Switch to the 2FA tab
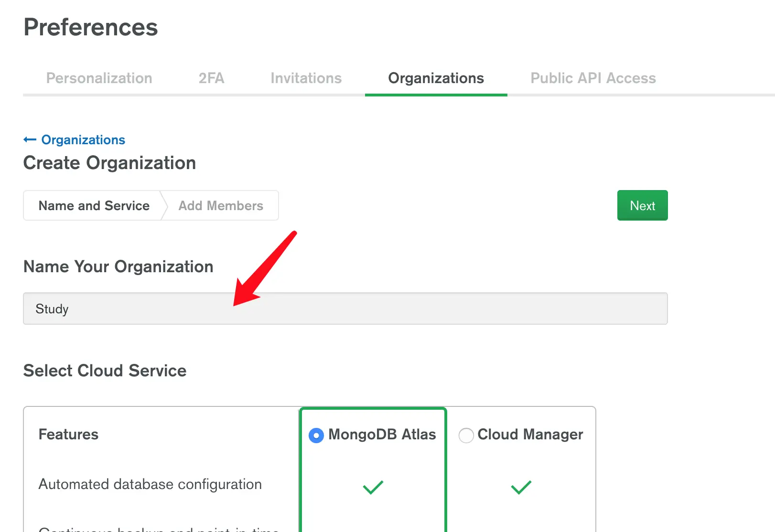This screenshot has width=775, height=532. 211,78
